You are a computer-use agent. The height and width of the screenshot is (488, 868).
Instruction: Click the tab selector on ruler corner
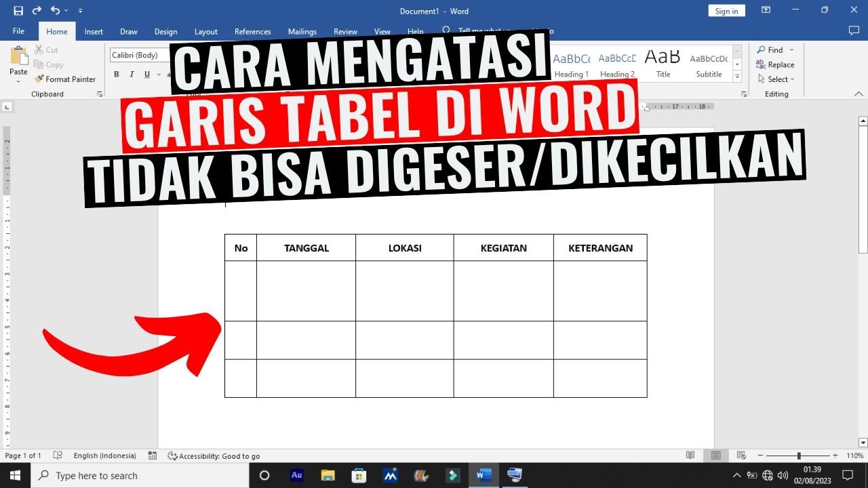(7, 106)
